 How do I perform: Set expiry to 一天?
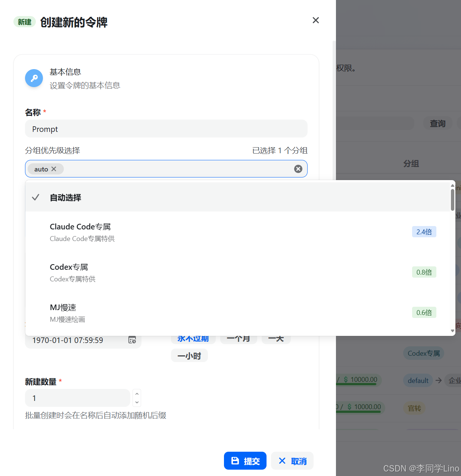click(x=276, y=339)
